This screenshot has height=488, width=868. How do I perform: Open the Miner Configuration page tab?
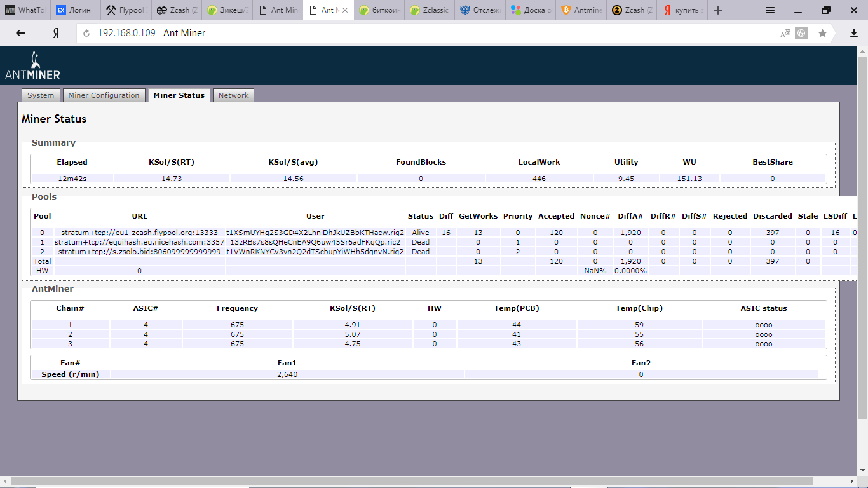coord(104,95)
